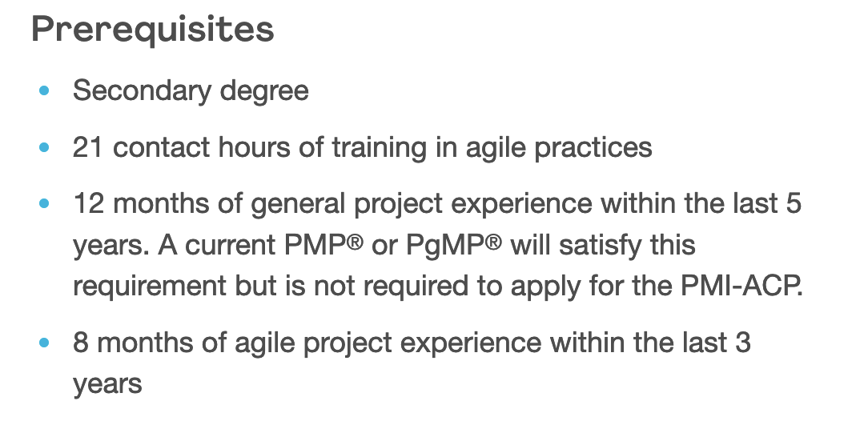Click the PMI-ACP text
Screen dimensions: 868x429
741,287
